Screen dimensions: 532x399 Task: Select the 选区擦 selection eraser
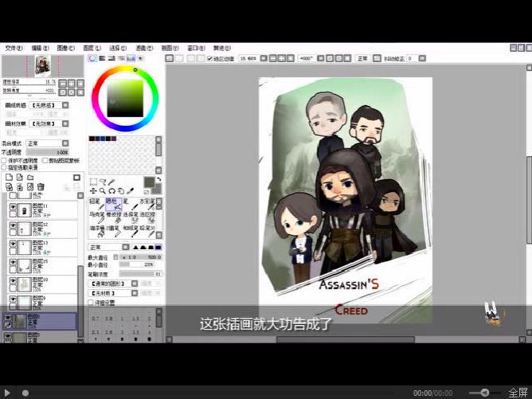[147, 217]
